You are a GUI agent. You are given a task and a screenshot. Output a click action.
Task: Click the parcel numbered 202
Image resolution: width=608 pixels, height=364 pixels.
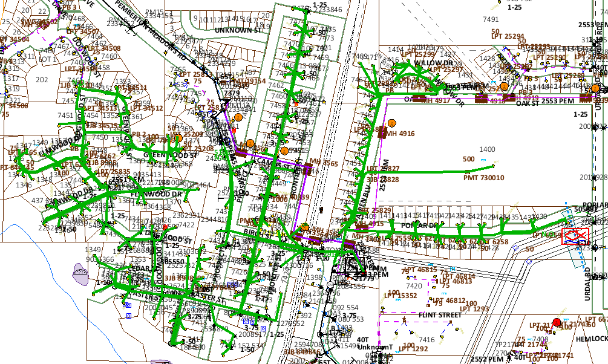point(42,79)
